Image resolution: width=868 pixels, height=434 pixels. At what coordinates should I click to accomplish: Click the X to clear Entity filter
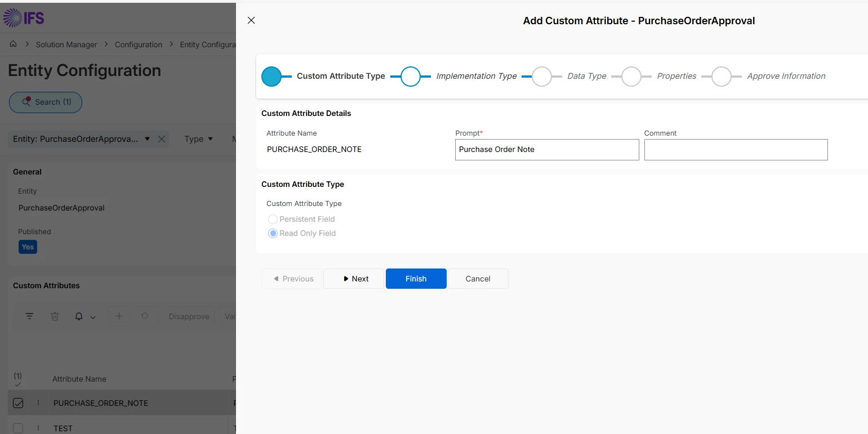click(162, 139)
